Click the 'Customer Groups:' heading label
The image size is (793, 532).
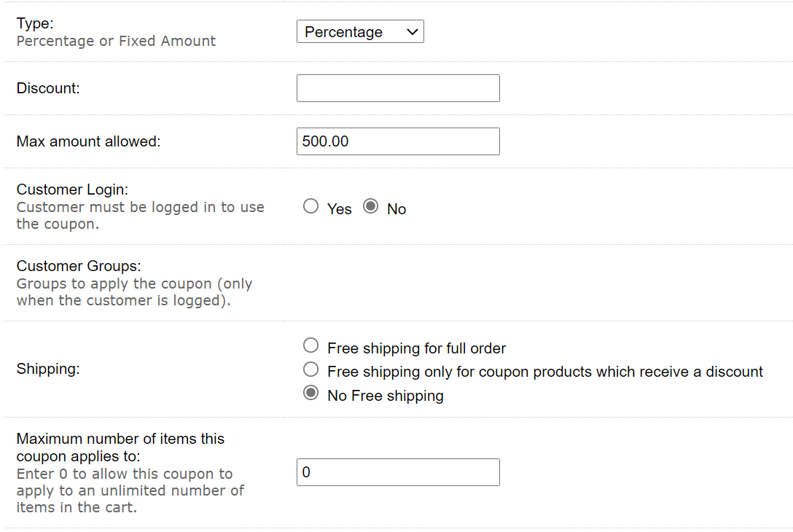click(x=79, y=266)
